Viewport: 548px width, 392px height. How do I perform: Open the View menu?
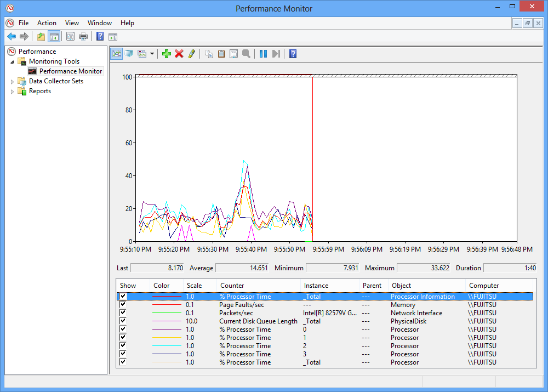[x=72, y=23]
